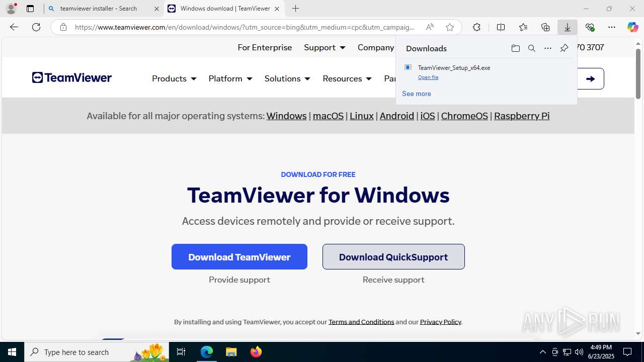Close the teamviewer installer Search tab
This screenshot has height=362, width=644.
[x=156, y=9]
